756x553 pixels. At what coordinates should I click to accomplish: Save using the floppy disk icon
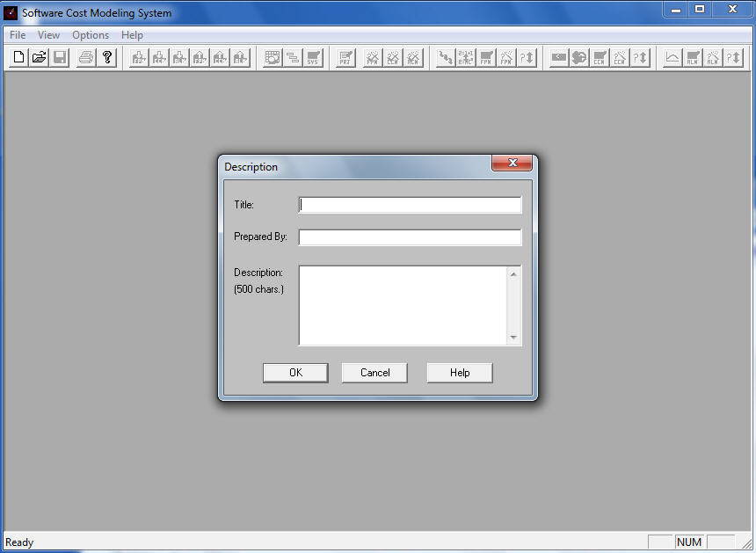pos(60,56)
